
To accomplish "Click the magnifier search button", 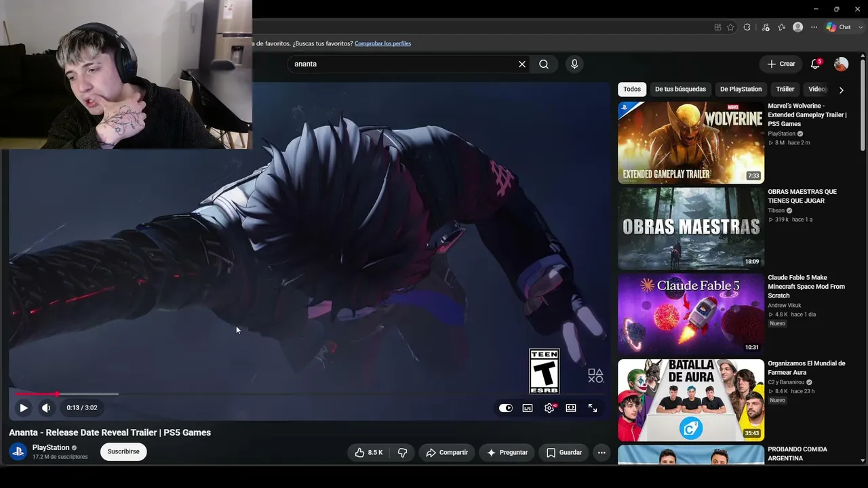I will 544,64.
